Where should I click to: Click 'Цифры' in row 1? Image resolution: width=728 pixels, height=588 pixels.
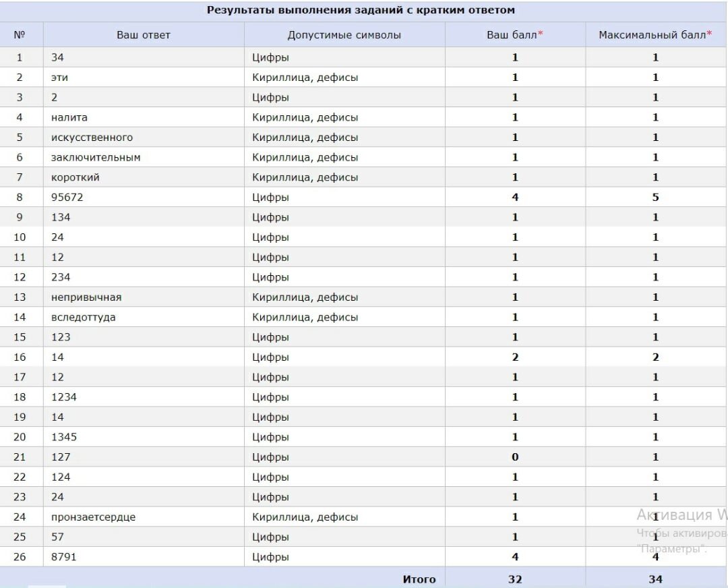[x=271, y=57]
